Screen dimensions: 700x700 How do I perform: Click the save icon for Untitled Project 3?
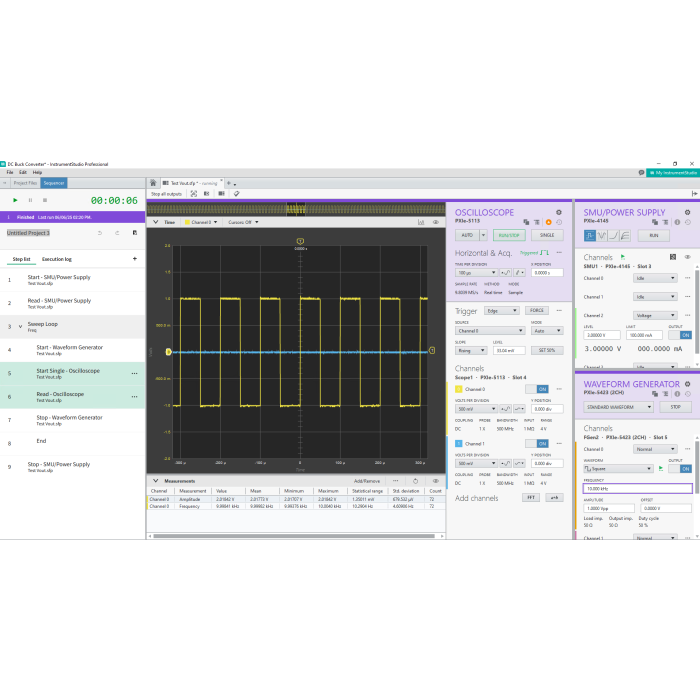point(135,233)
